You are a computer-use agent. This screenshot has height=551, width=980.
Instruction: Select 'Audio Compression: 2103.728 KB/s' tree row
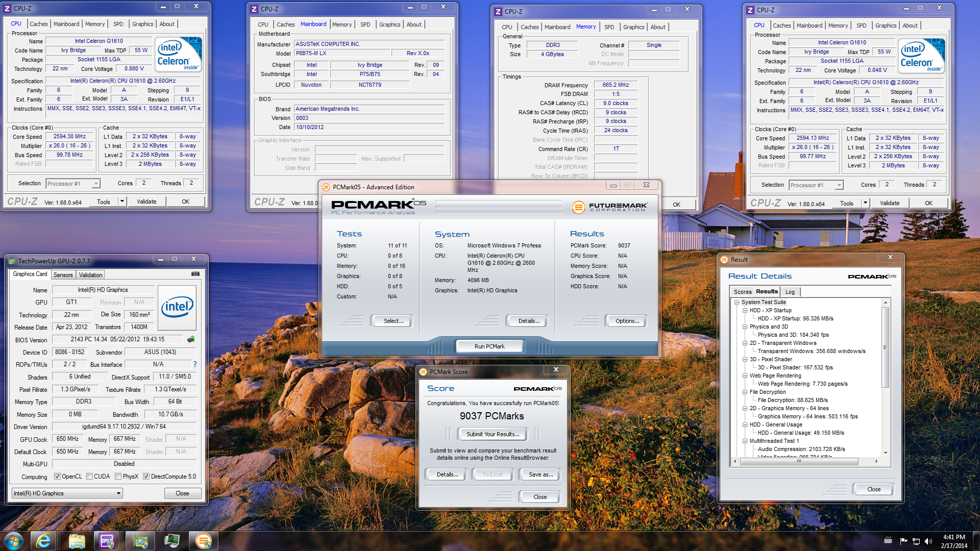pyautogui.click(x=801, y=449)
